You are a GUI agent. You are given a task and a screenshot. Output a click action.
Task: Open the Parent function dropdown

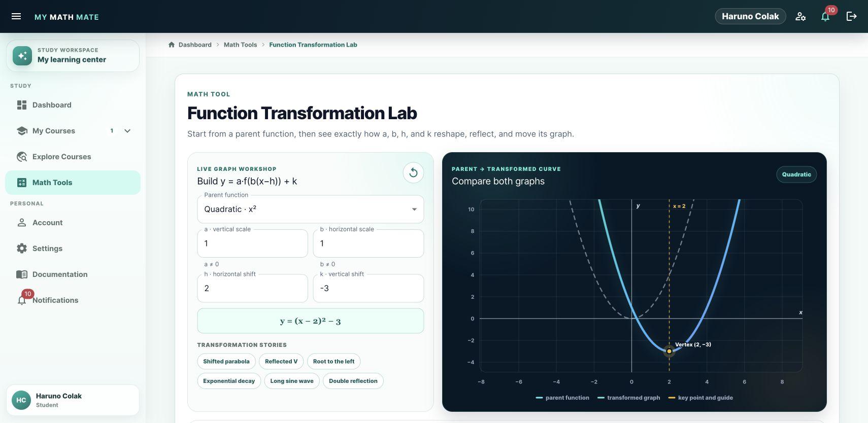click(310, 209)
